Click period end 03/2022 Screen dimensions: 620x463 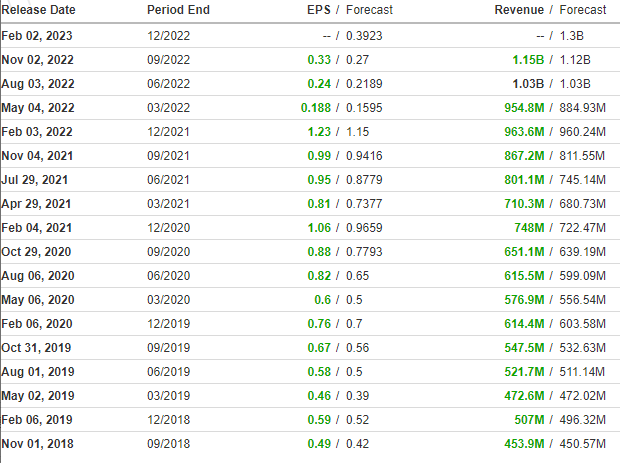pos(168,108)
